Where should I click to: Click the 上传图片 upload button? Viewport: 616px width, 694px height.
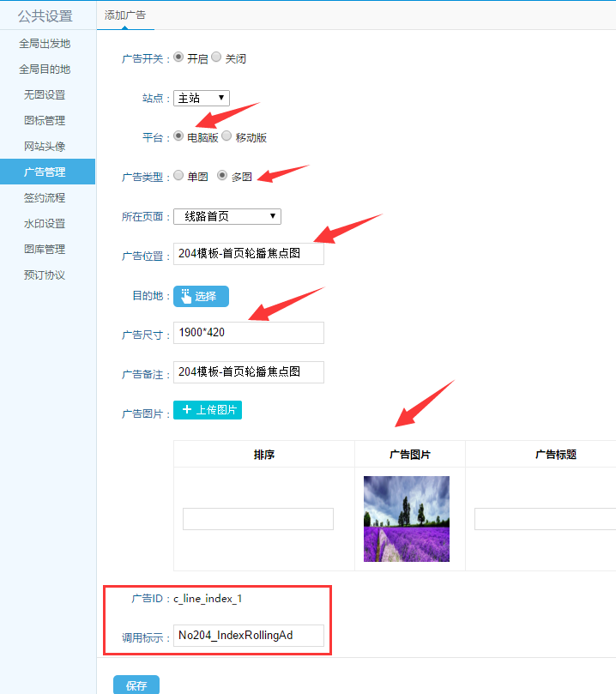click(x=208, y=410)
